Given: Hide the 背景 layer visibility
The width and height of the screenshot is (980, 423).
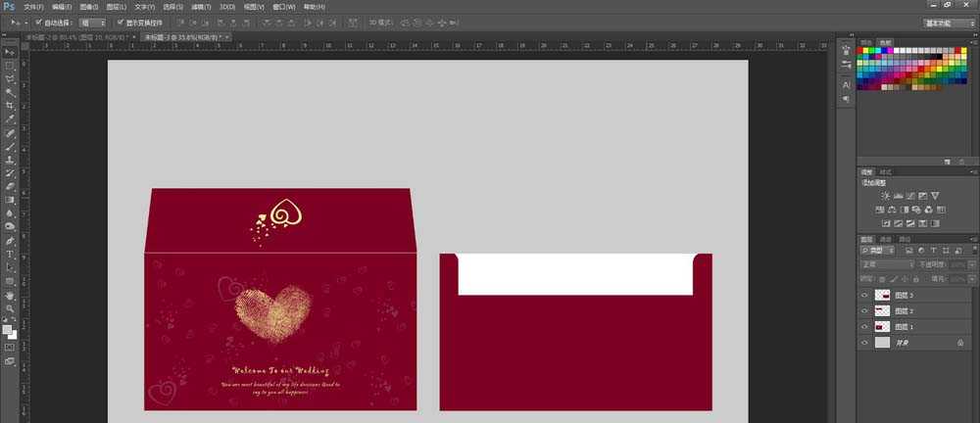Looking at the screenshot, I should click(864, 343).
